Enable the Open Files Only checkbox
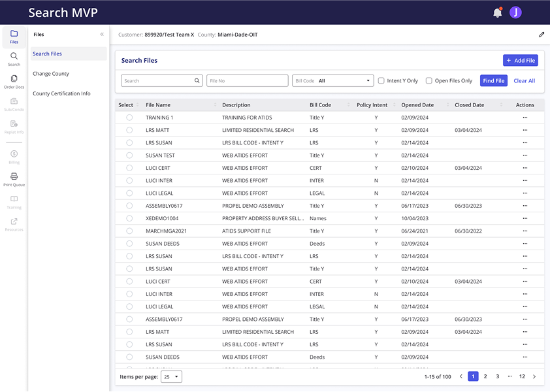The height and width of the screenshot is (392, 550). click(429, 81)
